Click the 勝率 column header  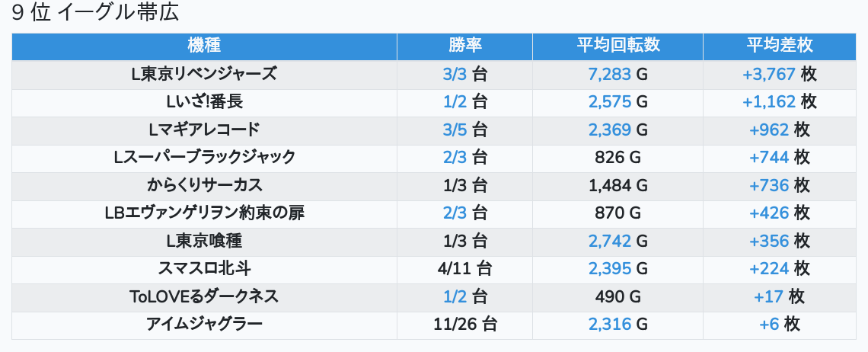(x=464, y=46)
